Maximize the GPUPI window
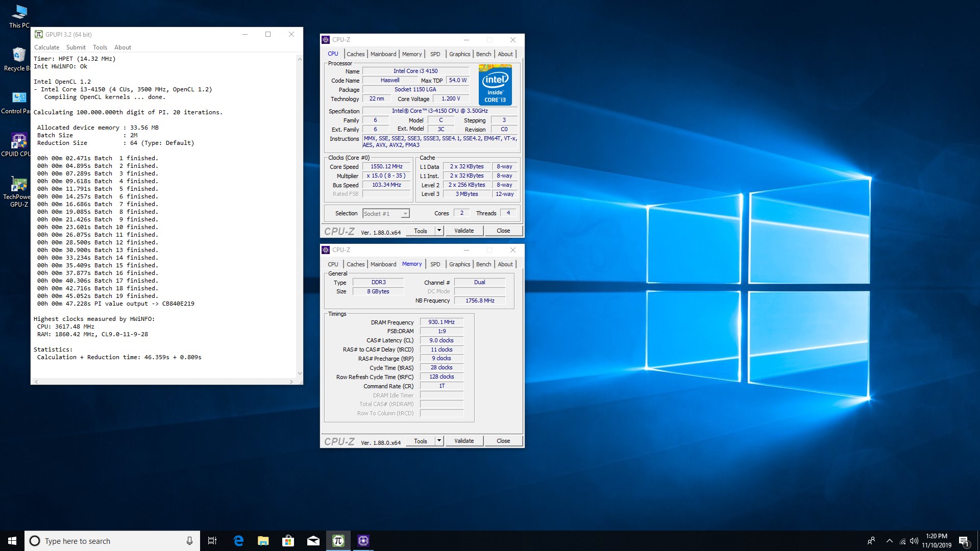This screenshot has height=551, width=980. (268, 34)
